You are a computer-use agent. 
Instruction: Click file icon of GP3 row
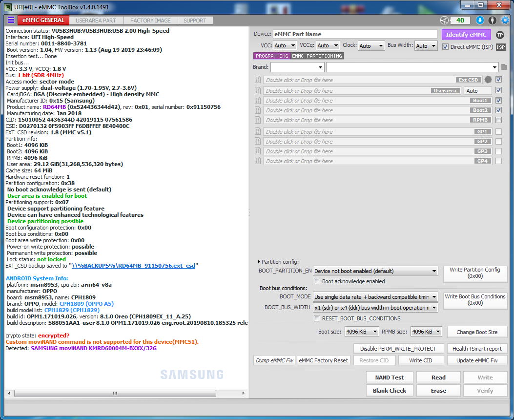click(258, 151)
